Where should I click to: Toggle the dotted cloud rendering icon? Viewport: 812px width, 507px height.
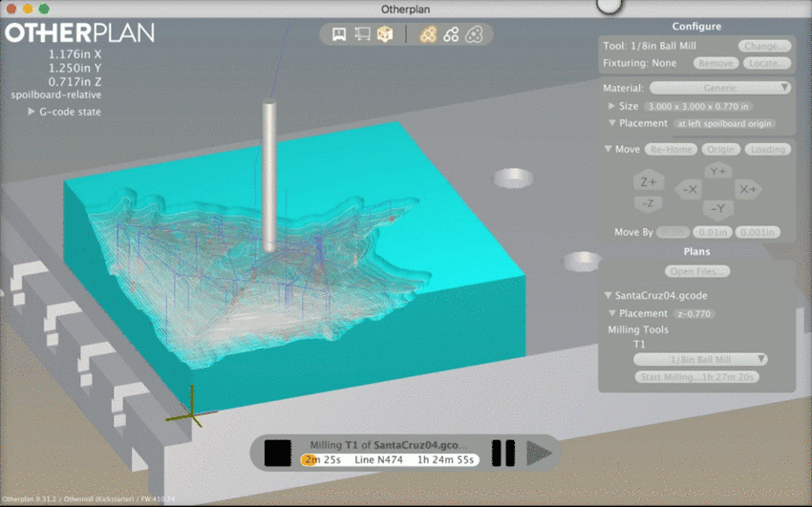(474, 34)
